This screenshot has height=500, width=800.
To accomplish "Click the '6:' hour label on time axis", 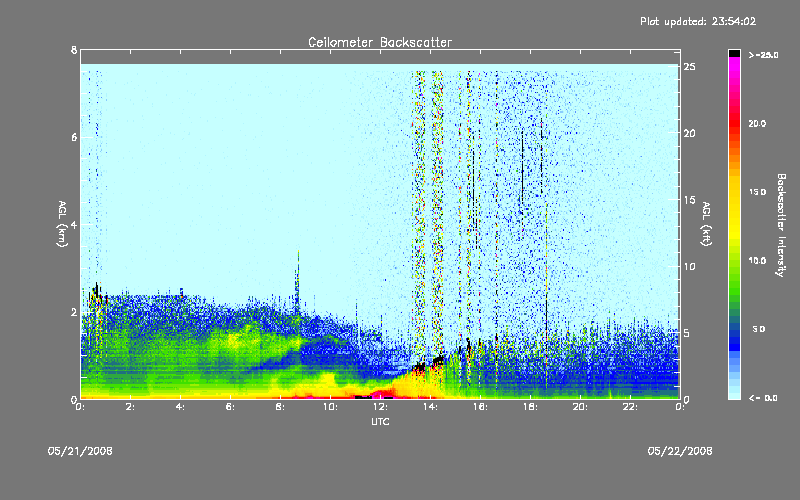I will click(231, 407).
